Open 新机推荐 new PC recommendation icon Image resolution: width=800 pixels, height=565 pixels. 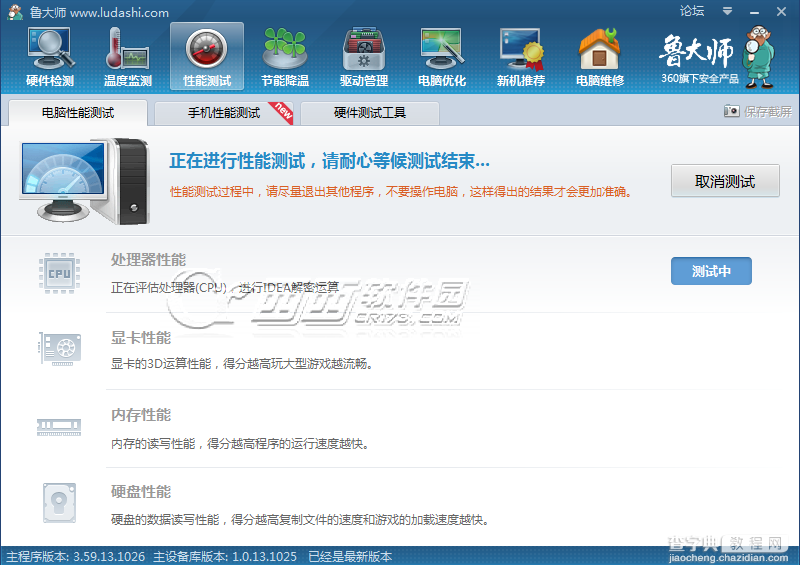coord(520,57)
